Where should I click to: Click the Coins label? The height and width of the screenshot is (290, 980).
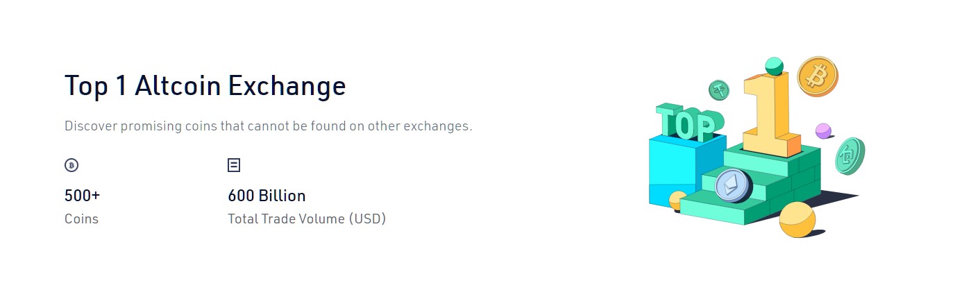(x=81, y=219)
